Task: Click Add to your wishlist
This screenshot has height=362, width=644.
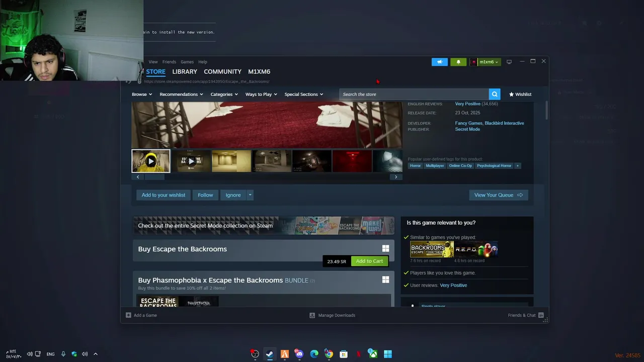Action: tap(164, 195)
